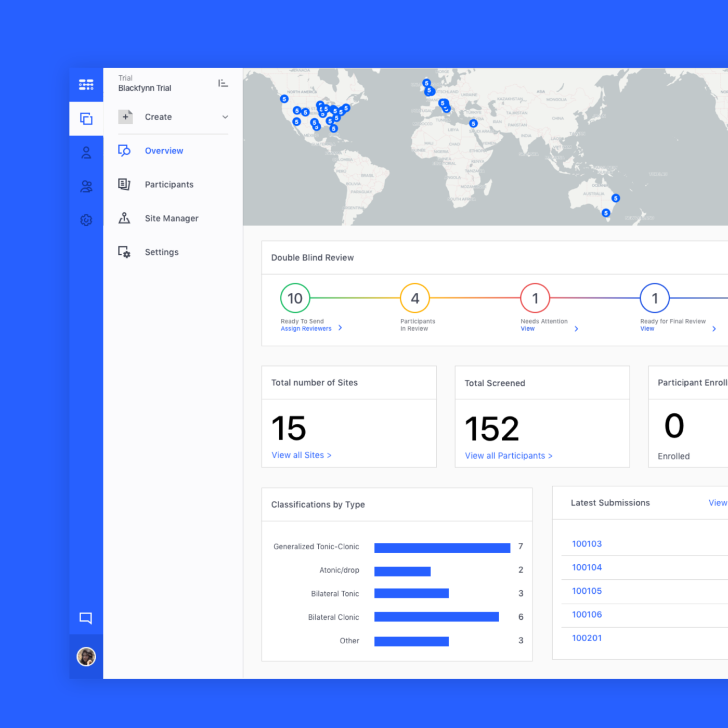Click View all Sites link
The image size is (728, 728).
(x=301, y=455)
